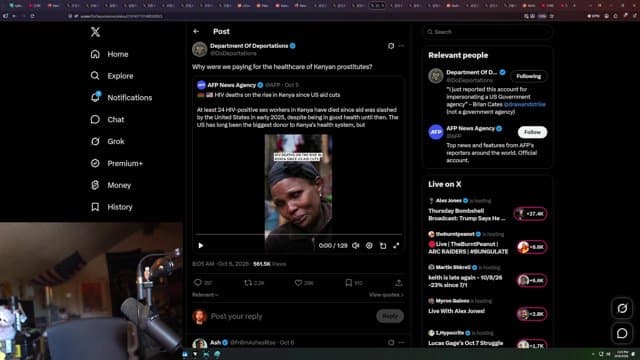Open Ash's profile avatar in replies

click(200, 344)
